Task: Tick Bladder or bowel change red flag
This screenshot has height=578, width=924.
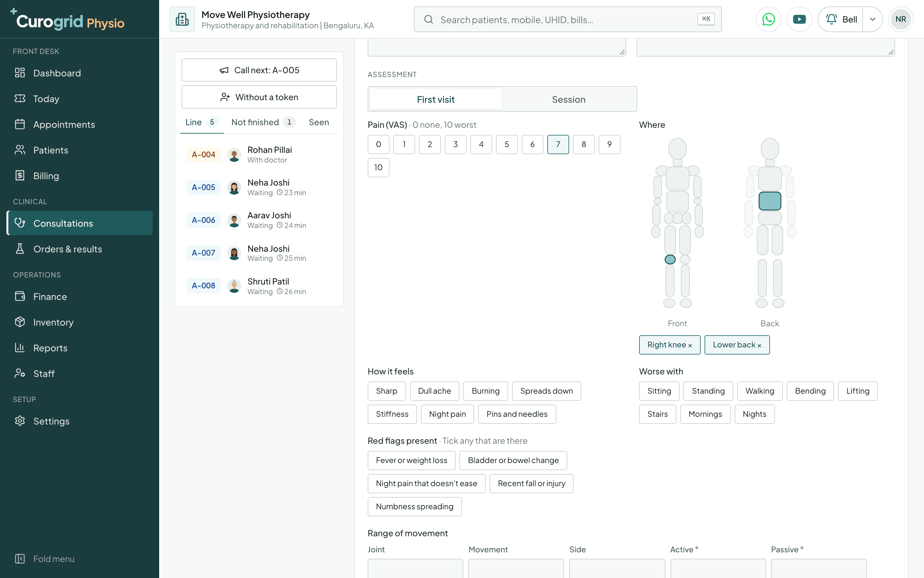Action: (513, 460)
